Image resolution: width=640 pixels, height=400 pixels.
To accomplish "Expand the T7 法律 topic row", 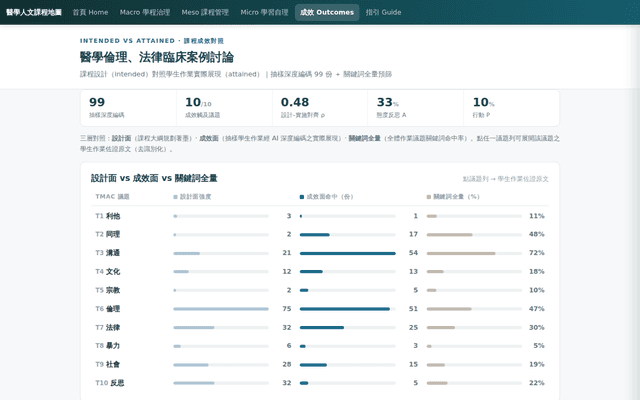I will pyautogui.click(x=320, y=327).
